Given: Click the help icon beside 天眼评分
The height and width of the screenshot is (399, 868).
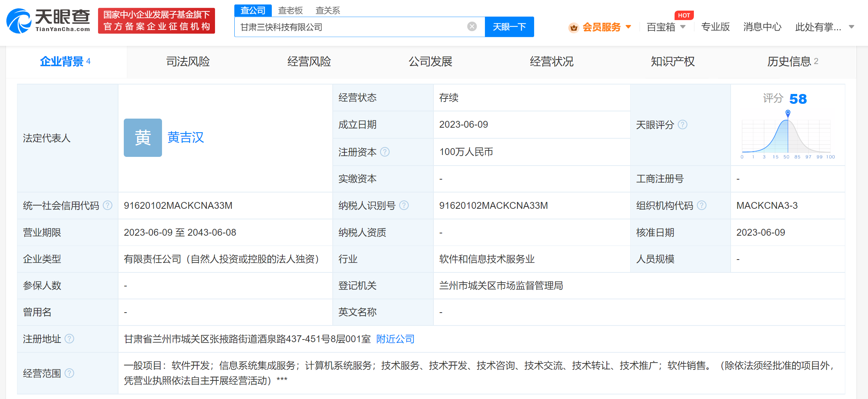Looking at the screenshot, I should tap(683, 125).
